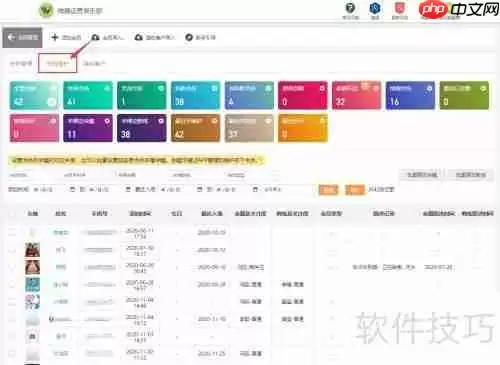The width and height of the screenshot is (500, 365).
Task: Click corner icon on the card showing 11
Action: (107, 121)
